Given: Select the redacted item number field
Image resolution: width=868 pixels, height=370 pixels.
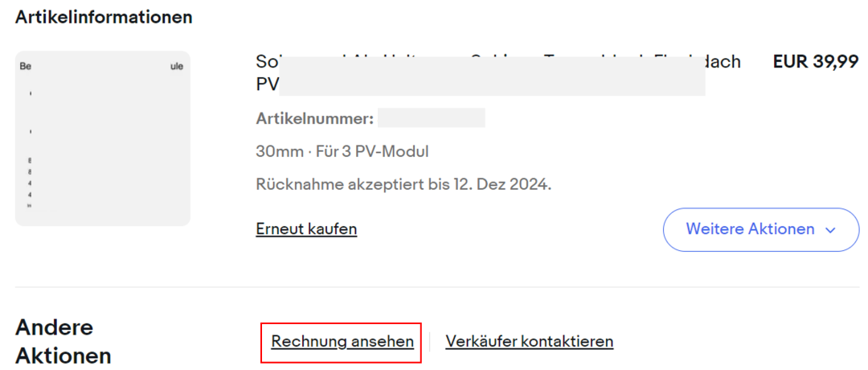Looking at the screenshot, I should (x=432, y=119).
